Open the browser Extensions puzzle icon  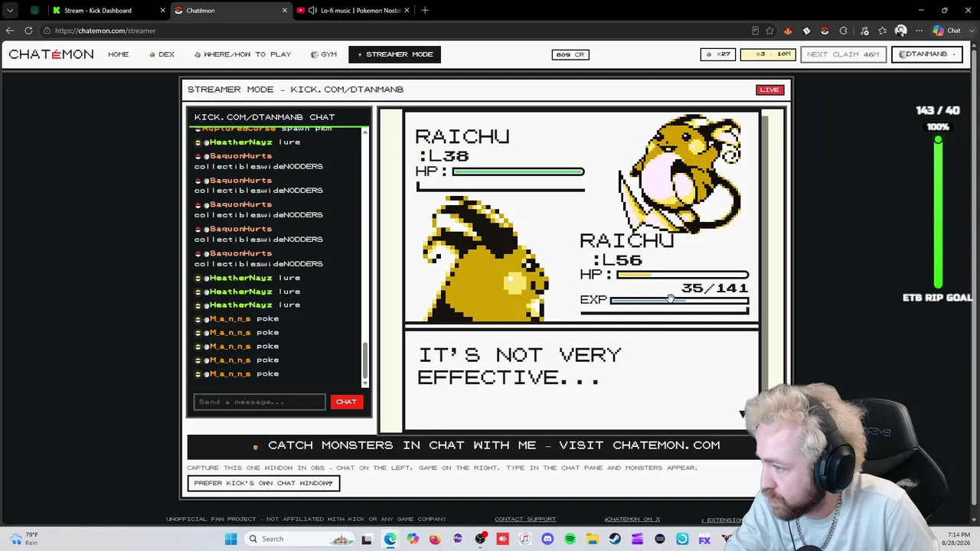(843, 31)
